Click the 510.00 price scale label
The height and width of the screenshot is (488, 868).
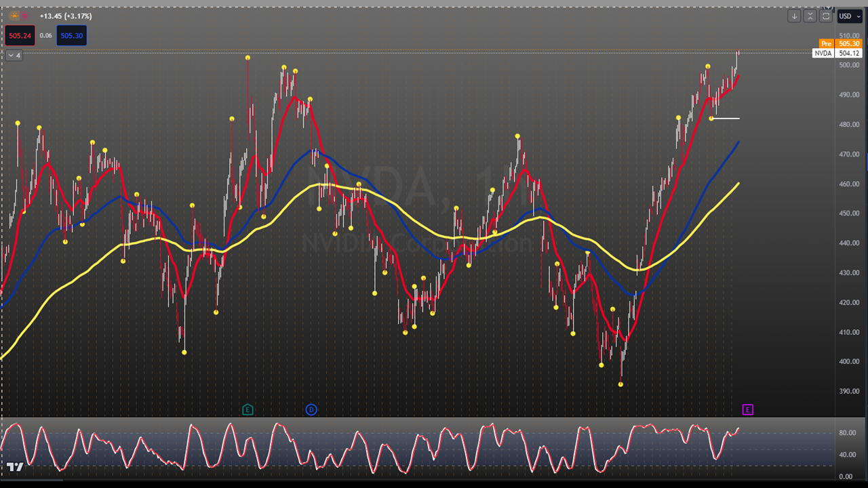coord(850,35)
